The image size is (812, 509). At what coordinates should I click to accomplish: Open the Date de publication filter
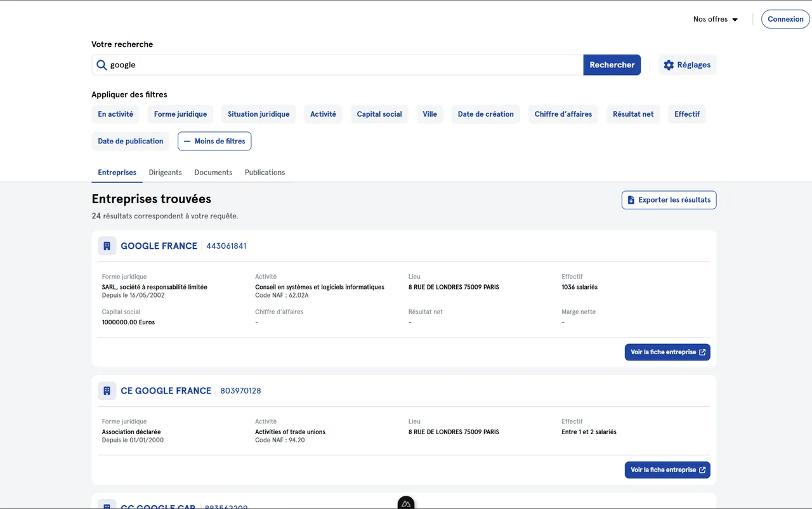[x=131, y=141]
